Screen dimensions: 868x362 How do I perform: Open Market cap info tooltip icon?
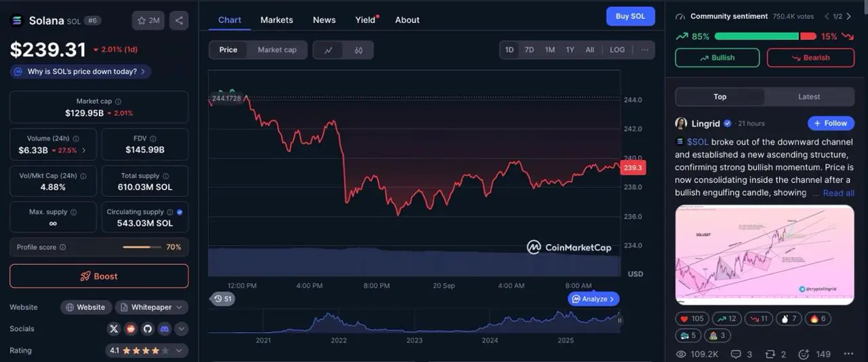[x=118, y=102]
